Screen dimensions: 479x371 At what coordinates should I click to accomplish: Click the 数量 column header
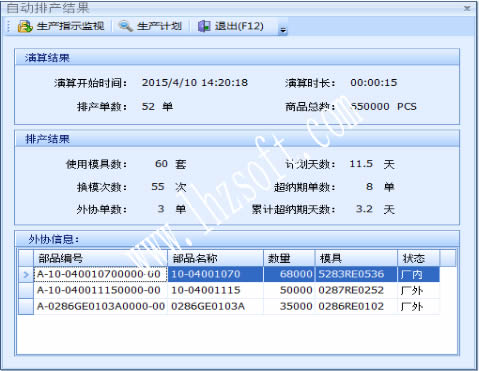click(x=289, y=258)
